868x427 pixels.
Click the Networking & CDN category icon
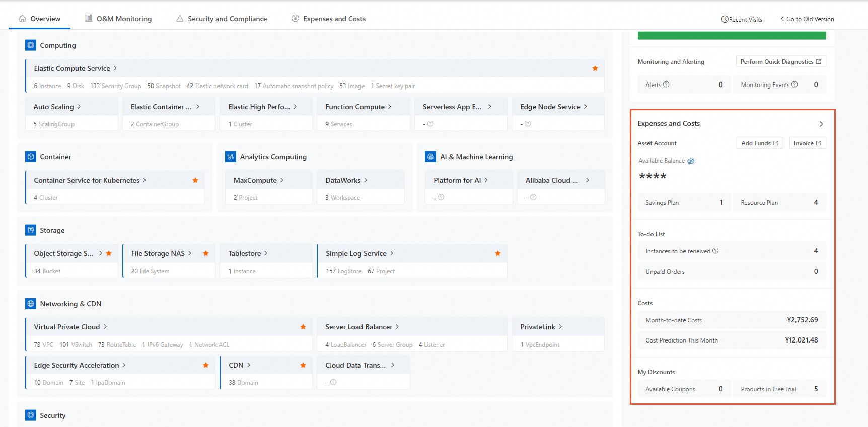[31, 304]
